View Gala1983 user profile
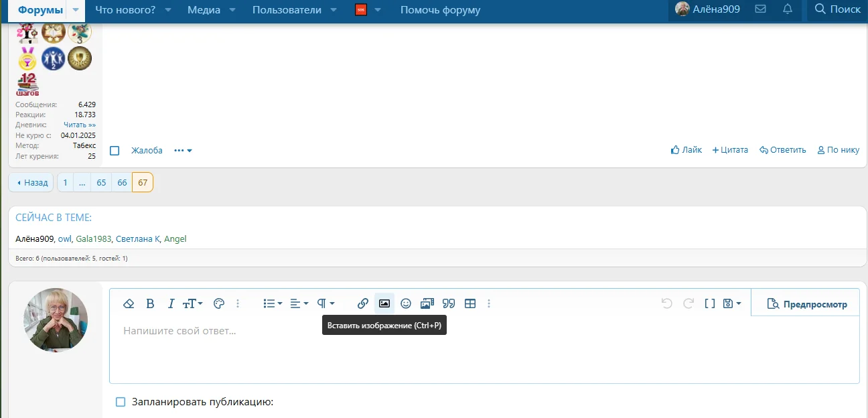This screenshot has height=418, width=868. 93,238
